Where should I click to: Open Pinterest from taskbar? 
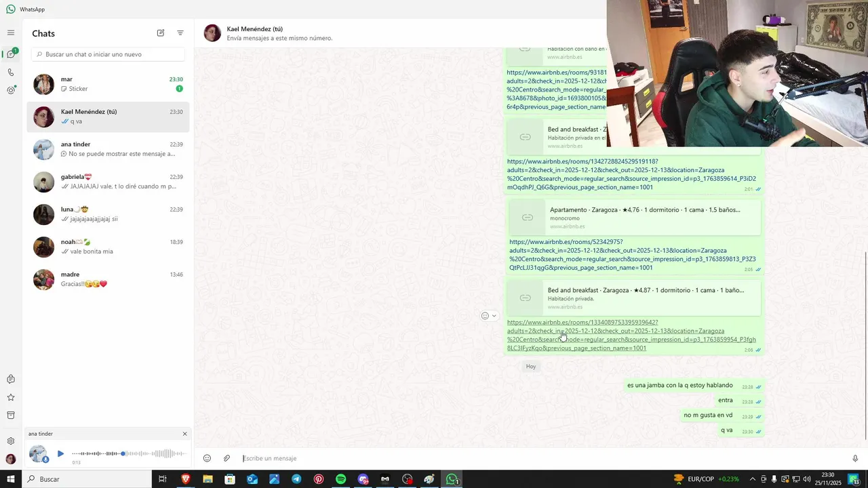click(319, 479)
